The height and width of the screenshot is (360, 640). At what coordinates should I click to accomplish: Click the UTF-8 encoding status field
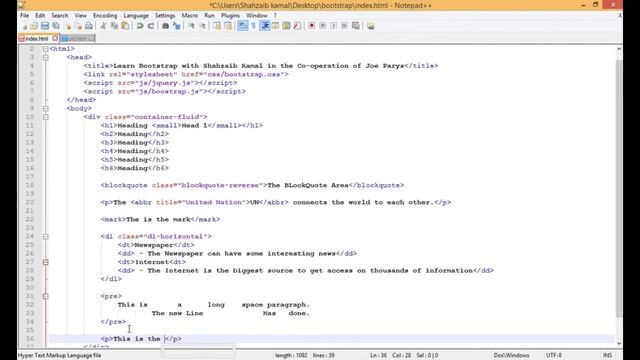click(x=554, y=356)
